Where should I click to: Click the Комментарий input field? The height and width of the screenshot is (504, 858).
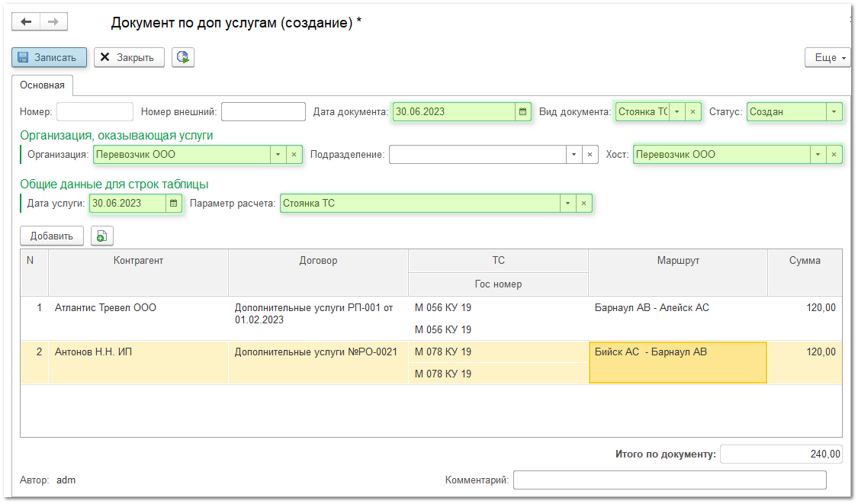coord(669,480)
